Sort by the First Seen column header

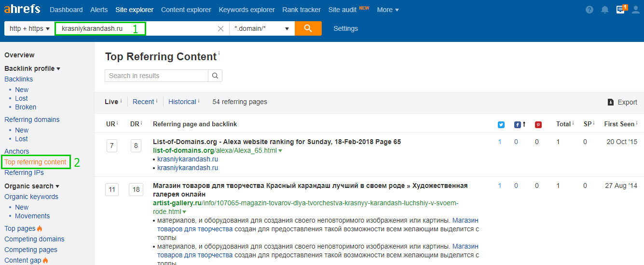(x=619, y=124)
